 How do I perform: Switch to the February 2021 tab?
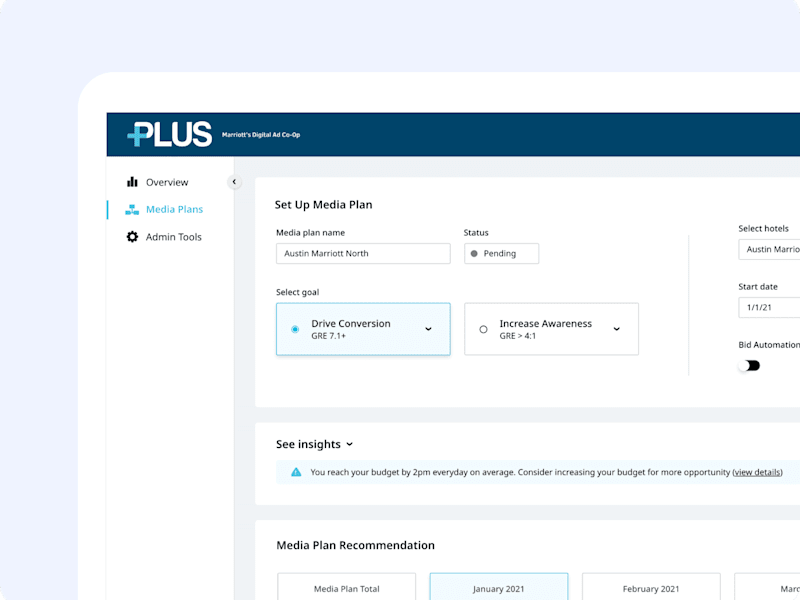click(651, 587)
